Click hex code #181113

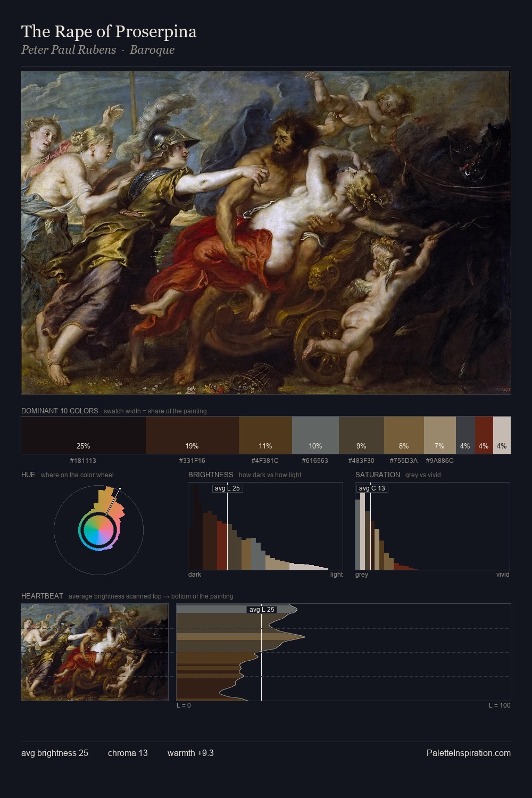pos(83,461)
